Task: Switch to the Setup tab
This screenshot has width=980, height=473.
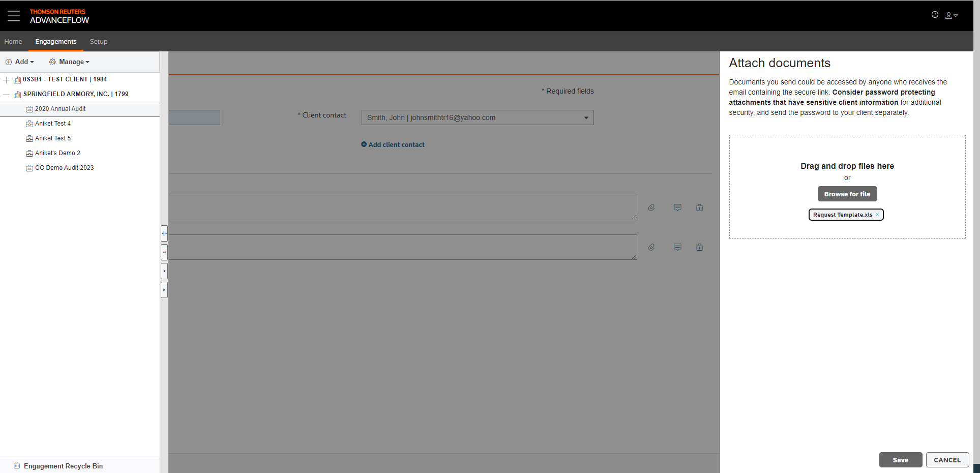Action: point(99,42)
